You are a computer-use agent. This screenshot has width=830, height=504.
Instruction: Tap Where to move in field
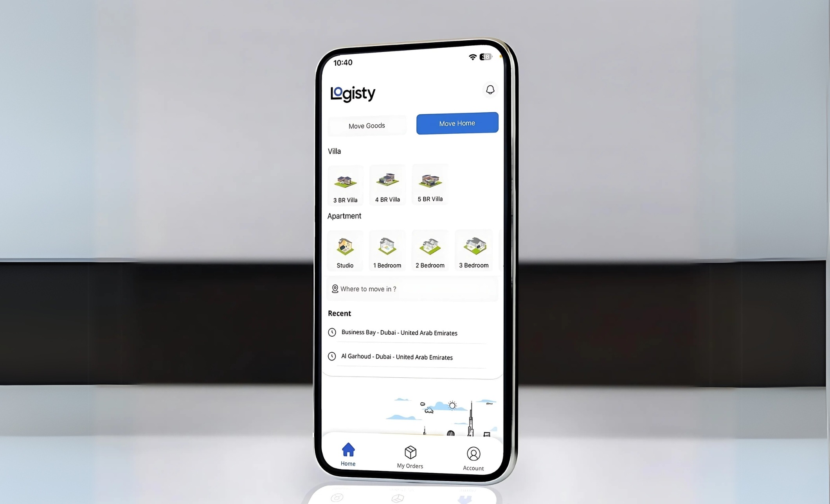pyautogui.click(x=412, y=289)
